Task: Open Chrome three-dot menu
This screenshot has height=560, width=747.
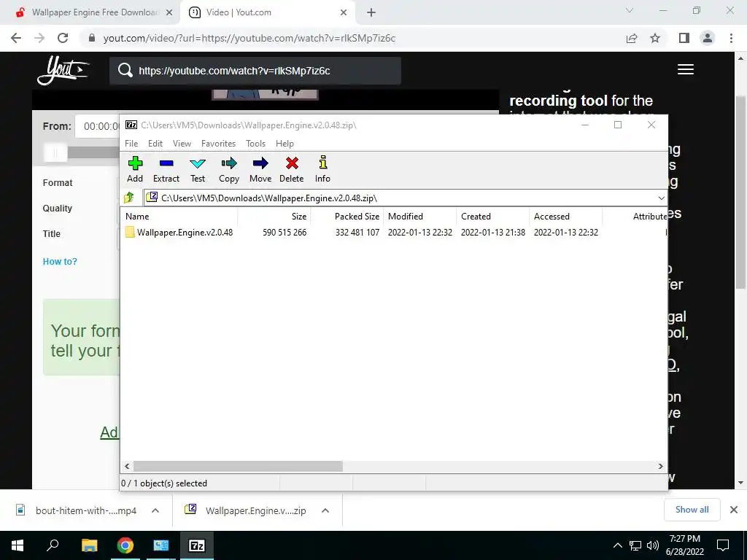Action: 731,38
